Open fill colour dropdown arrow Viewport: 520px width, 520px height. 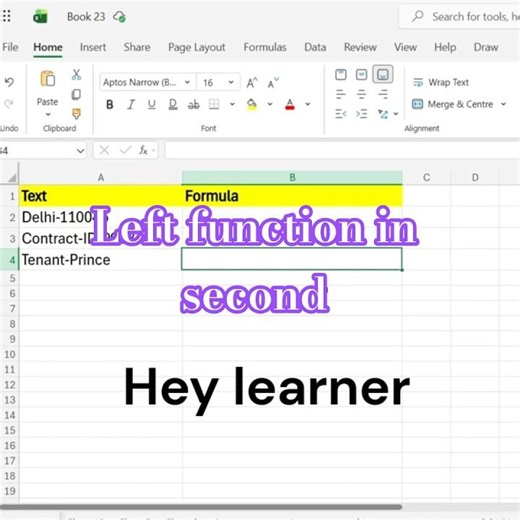(270, 104)
